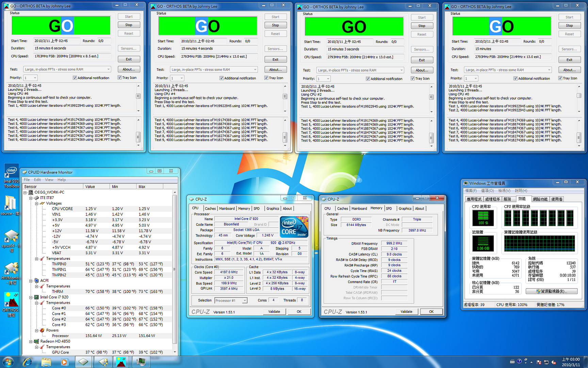588x368 pixels.
Task: Click the taskbar clock showing 03:00
Action: pos(571,362)
